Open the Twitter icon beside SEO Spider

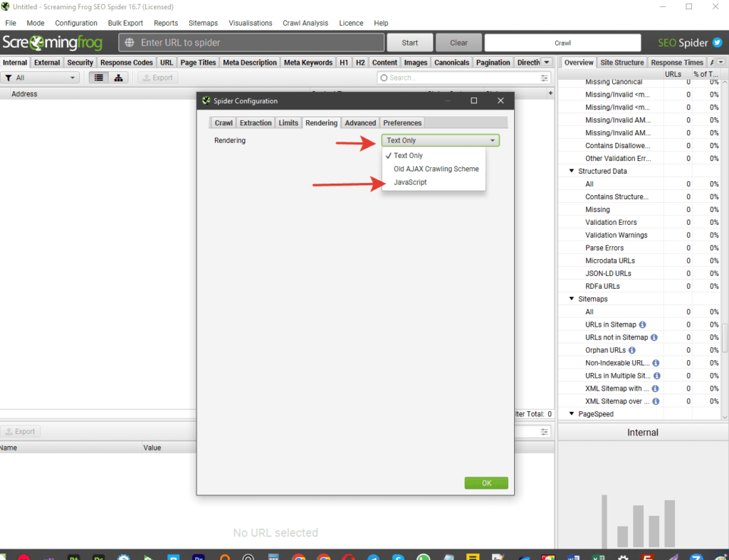[x=718, y=42]
